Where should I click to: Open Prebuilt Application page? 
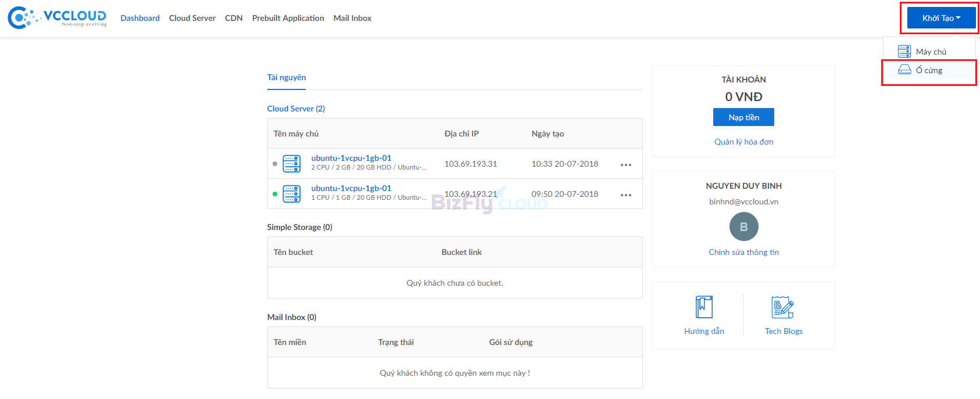[x=288, y=18]
